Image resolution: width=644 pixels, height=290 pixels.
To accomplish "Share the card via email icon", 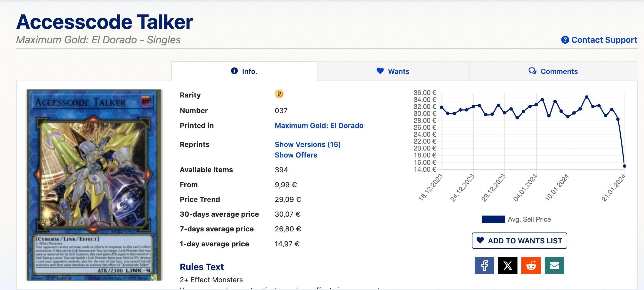I will click(554, 266).
